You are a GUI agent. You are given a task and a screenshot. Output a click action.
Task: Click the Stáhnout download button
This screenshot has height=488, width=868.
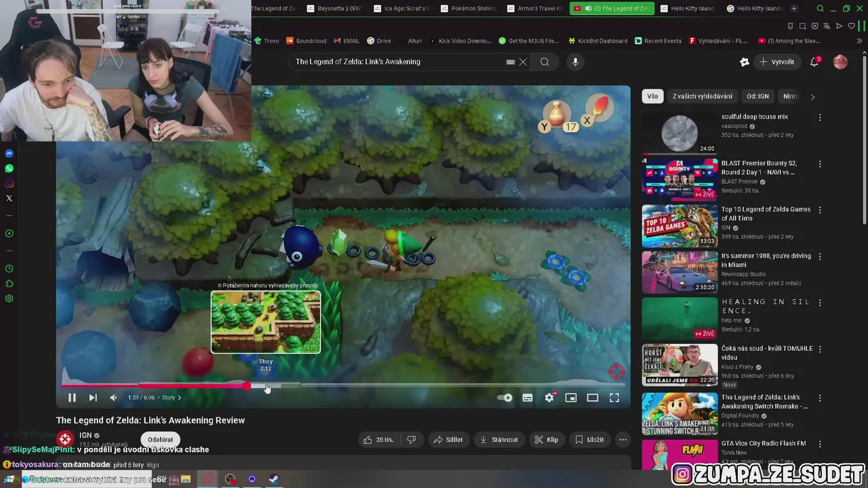(x=498, y=440)
